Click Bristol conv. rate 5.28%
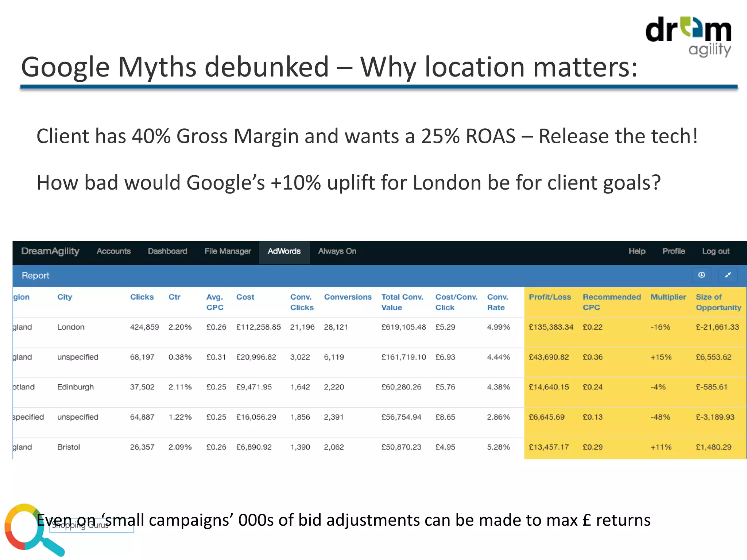The width and height of the screenshot is (747, 560). 498,447
